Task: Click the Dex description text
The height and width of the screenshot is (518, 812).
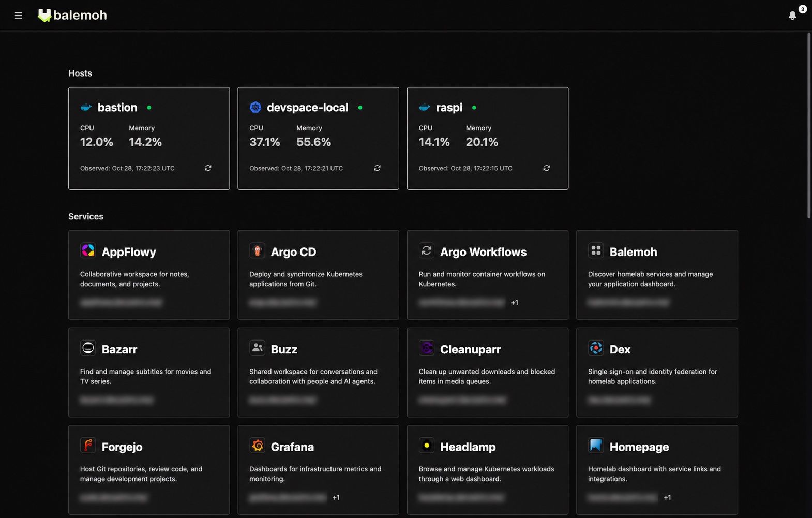Action: tap(653, 376)
